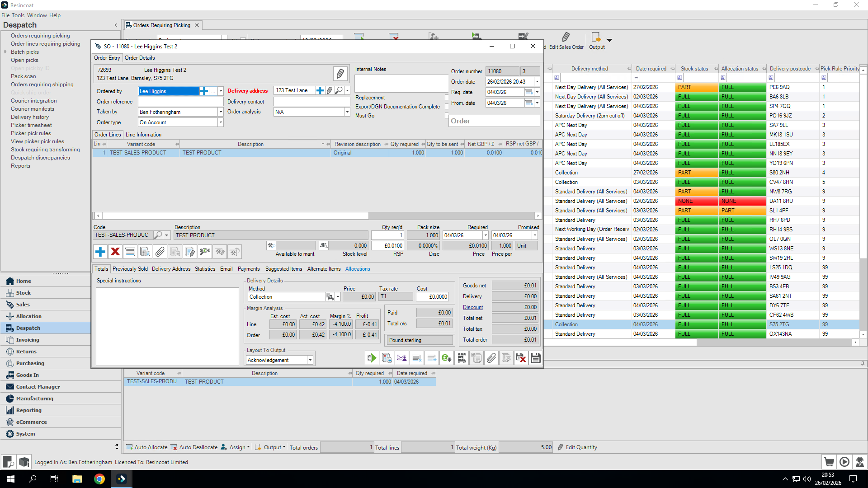Open the Order type dropdown

coord(221,122)
